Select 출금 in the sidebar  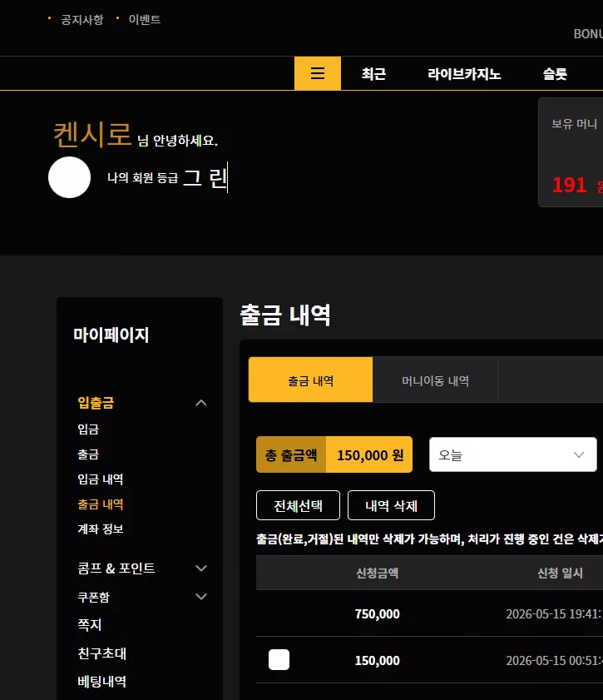tap(88, 454)
